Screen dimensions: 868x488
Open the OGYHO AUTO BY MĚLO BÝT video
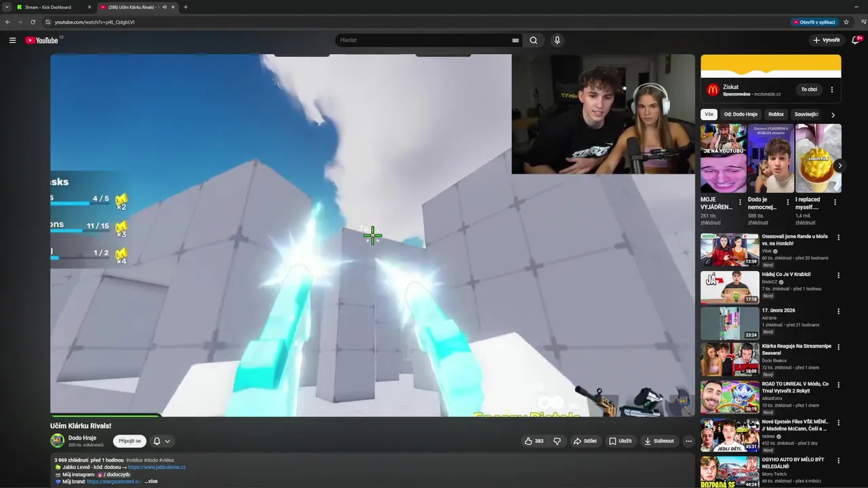pos(730,471)
